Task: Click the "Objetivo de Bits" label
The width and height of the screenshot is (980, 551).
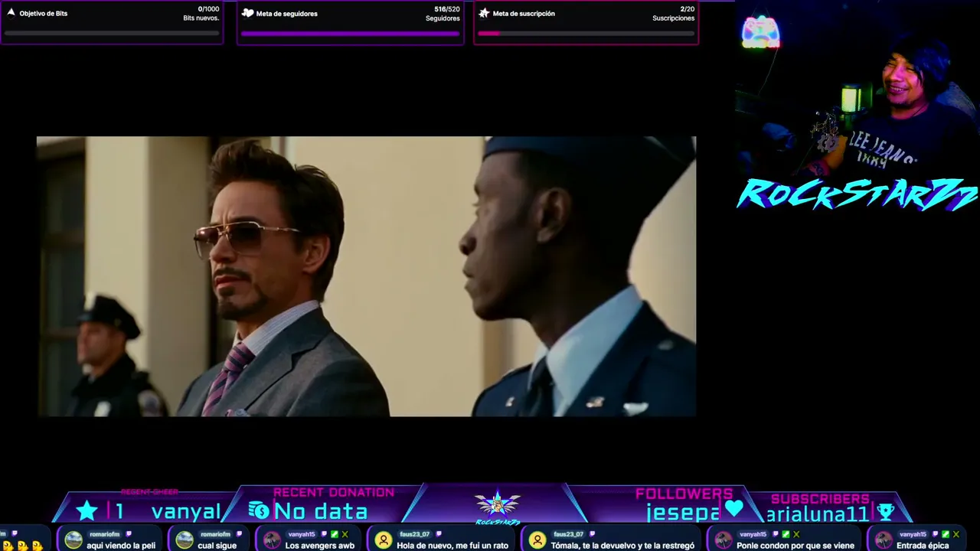Action: coord(44,14)
